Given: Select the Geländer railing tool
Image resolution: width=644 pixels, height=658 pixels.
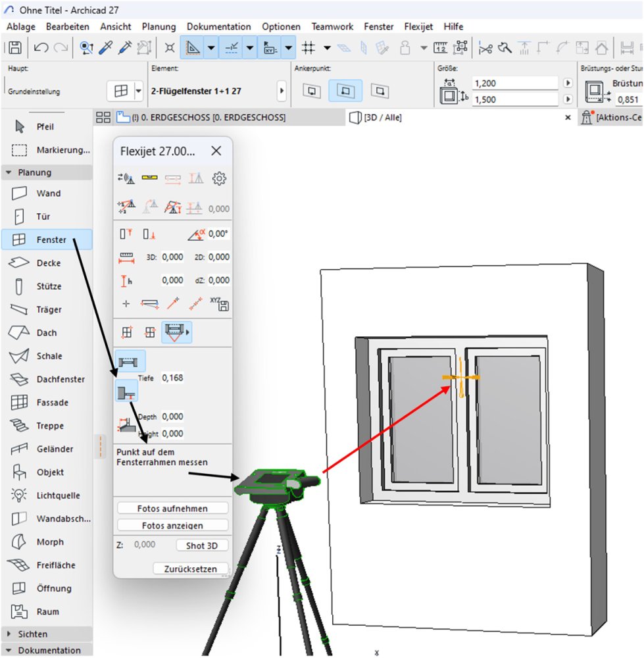Looking at the screenshot, I should point(46,449).
